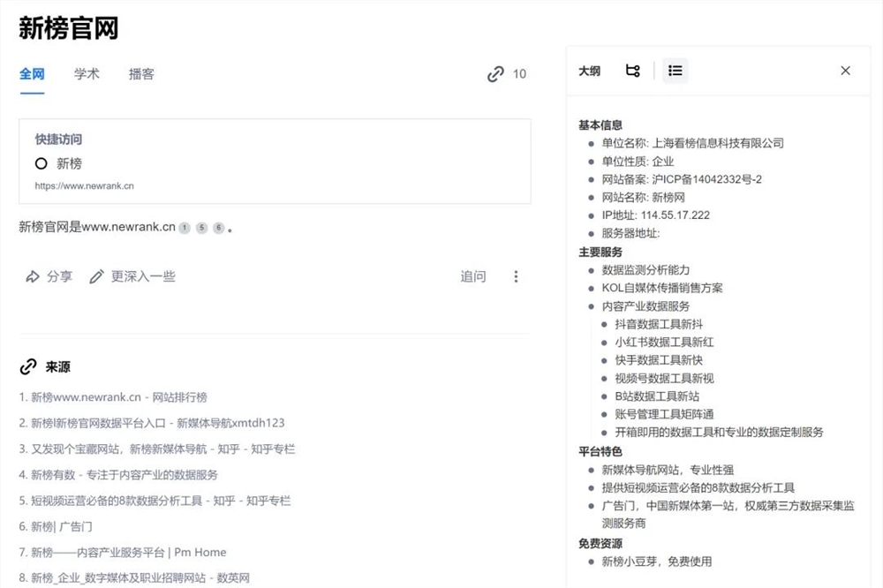
Task: Click the circle icon beside 新榜 quick access
Action: 43,162
